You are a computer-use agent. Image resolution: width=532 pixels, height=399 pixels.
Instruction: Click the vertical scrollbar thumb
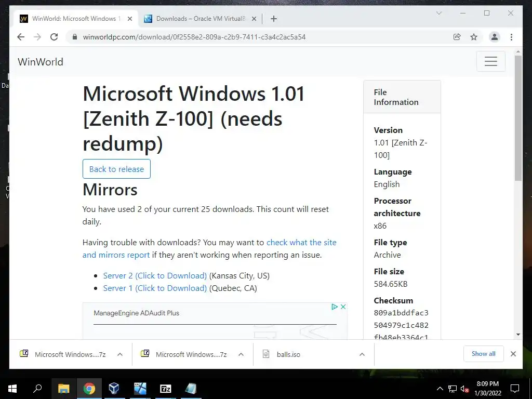coord(518,118)
